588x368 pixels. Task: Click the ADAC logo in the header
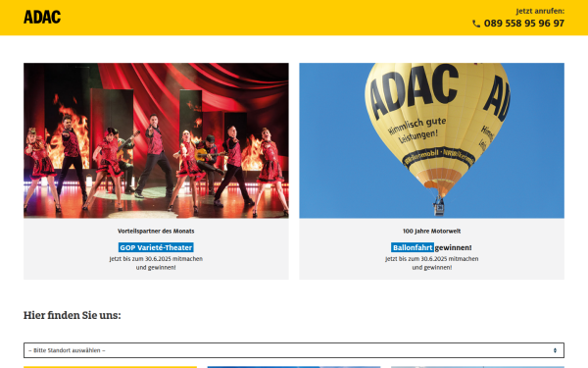tap(42, 17)
